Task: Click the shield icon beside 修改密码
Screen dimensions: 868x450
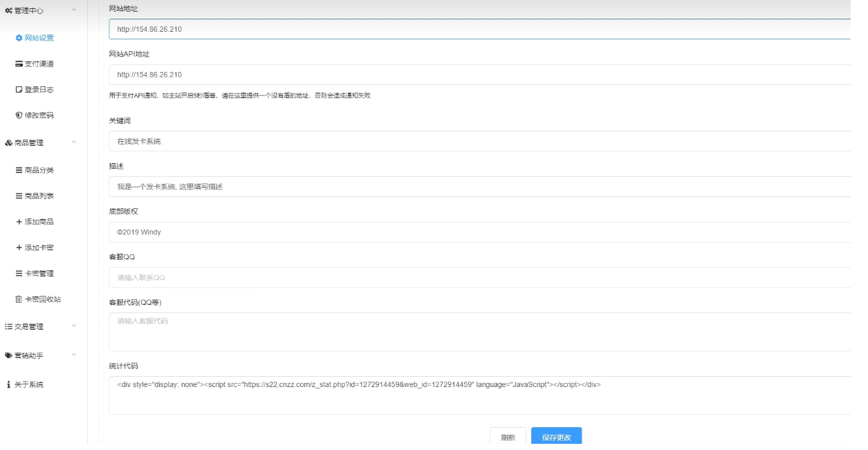Action: [x=19, y=115]
